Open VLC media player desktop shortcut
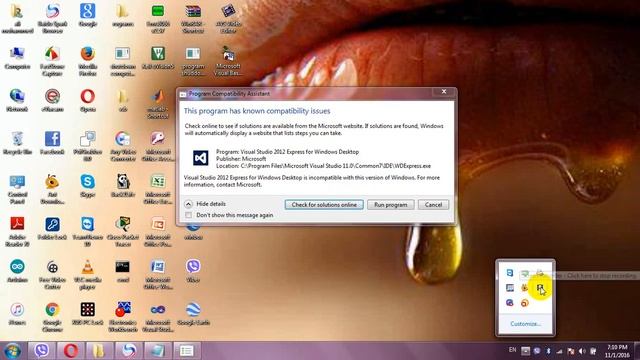This screenshot has height=360, width=640. click(x=87, y=274)
